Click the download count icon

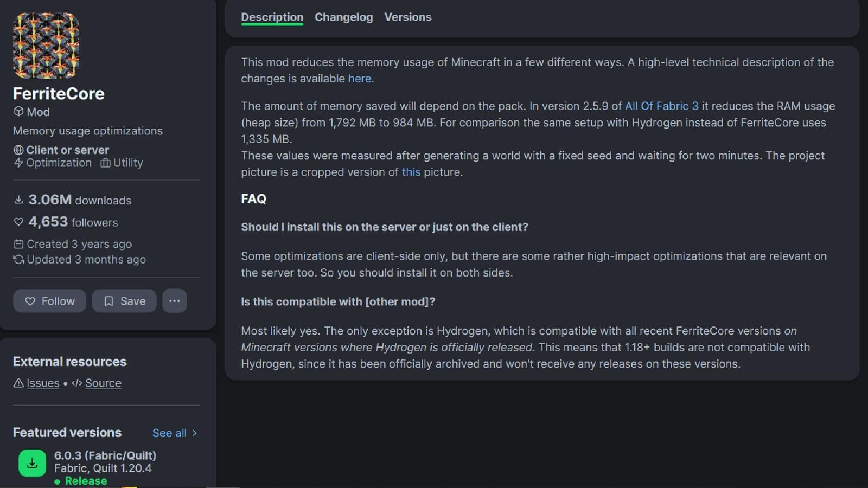tap(18, 200)
